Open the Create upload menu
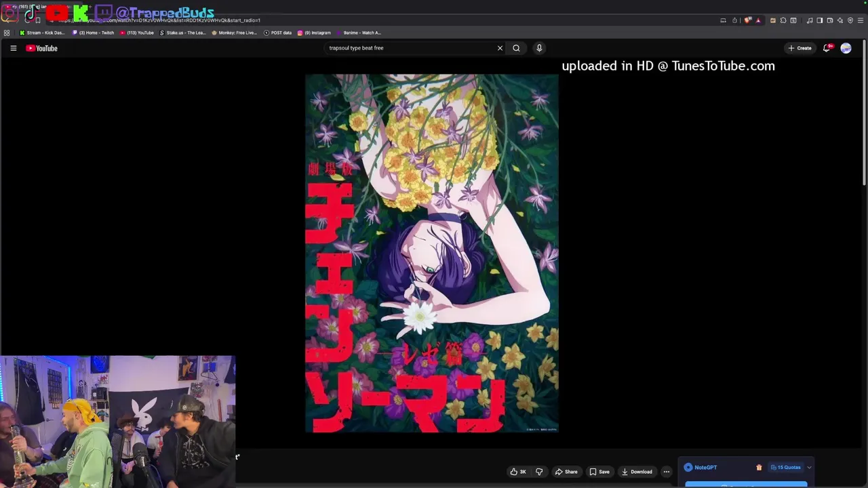 (x=800, y=48)
